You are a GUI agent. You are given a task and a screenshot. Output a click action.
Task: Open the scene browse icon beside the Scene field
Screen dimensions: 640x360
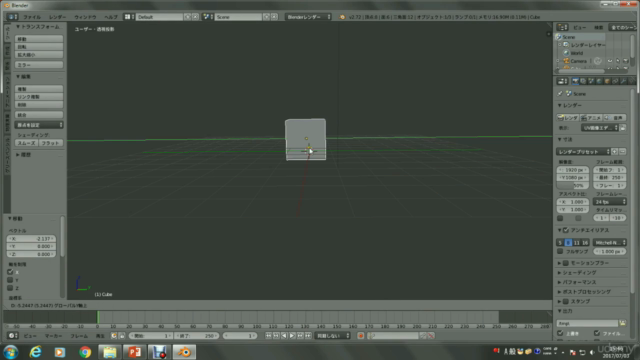pyautogui.click(x=207, y=17)
